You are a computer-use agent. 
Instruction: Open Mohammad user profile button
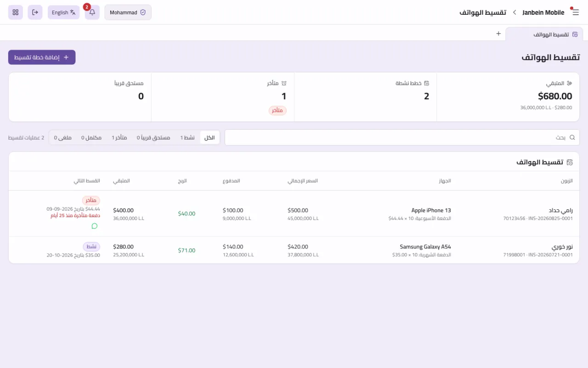click(x=128, y=12)
